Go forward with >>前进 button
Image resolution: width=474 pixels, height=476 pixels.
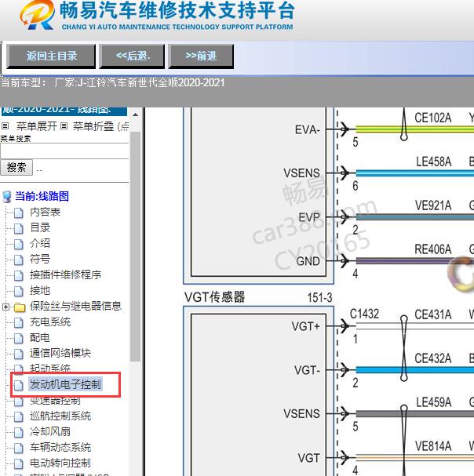201,56
